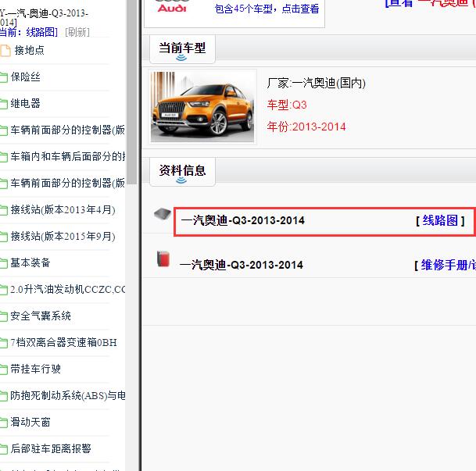Click folder icon beside 继电器
The image size is (476, 471).
3,104
